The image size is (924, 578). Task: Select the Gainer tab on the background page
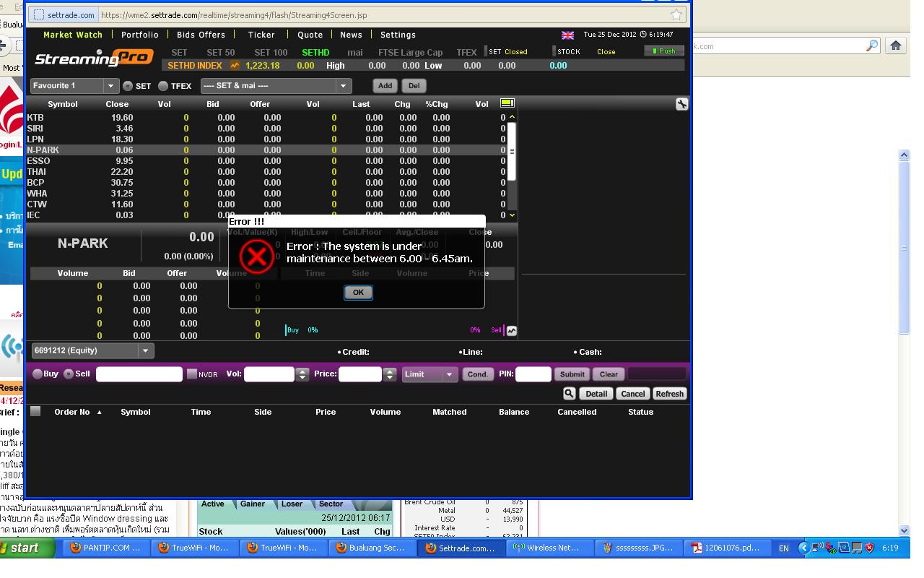[x=253, y=504]
